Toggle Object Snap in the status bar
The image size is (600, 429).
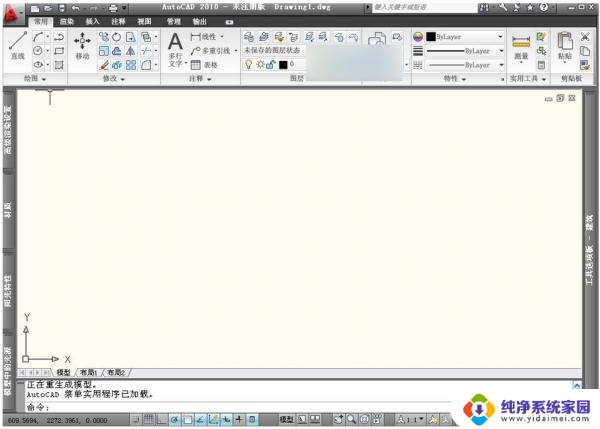(188, 419)
